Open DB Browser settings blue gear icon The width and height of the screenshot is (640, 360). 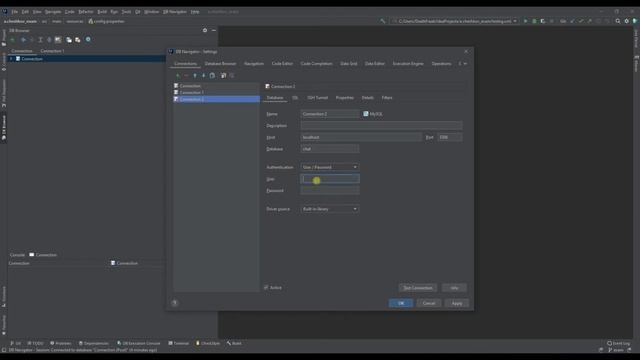click(x=88, y=40)
